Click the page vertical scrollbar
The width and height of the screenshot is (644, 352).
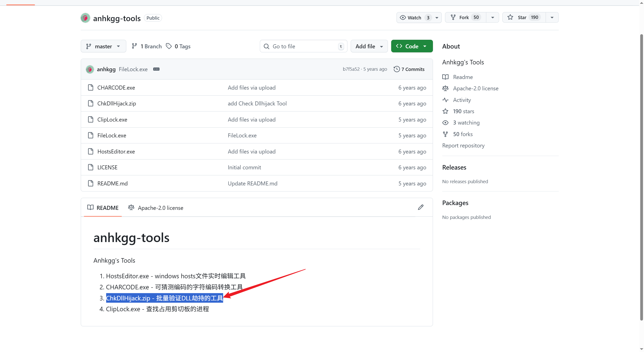[641, 176]
